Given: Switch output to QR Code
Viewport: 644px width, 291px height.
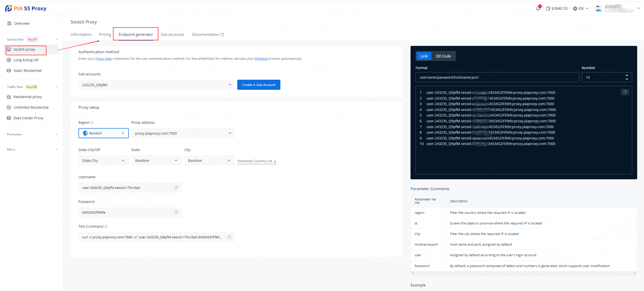Looking at the screenshot, I should (x=443, y=56).
